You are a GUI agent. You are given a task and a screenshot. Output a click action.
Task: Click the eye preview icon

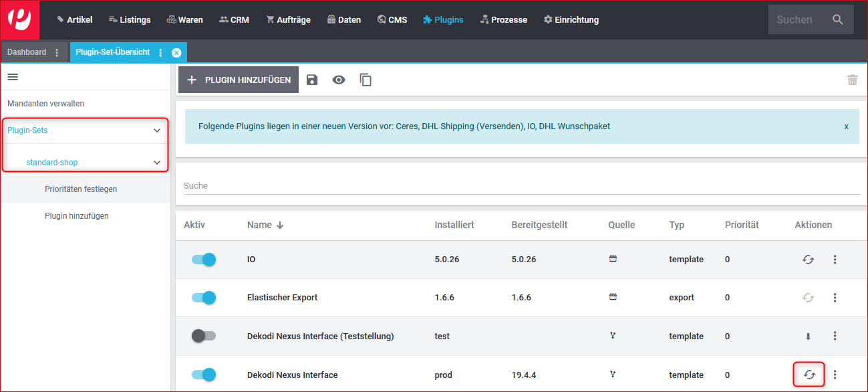339,80
